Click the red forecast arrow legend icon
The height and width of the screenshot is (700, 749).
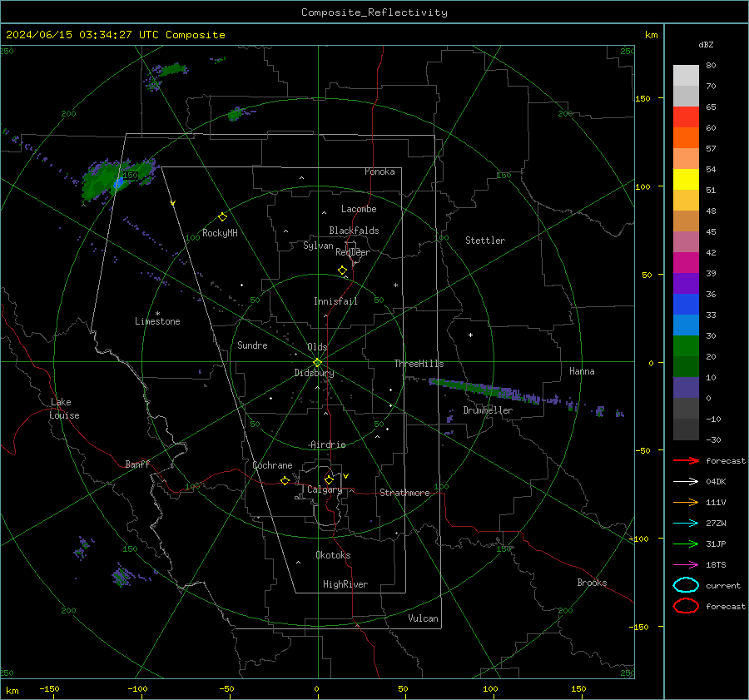[686, 460]
